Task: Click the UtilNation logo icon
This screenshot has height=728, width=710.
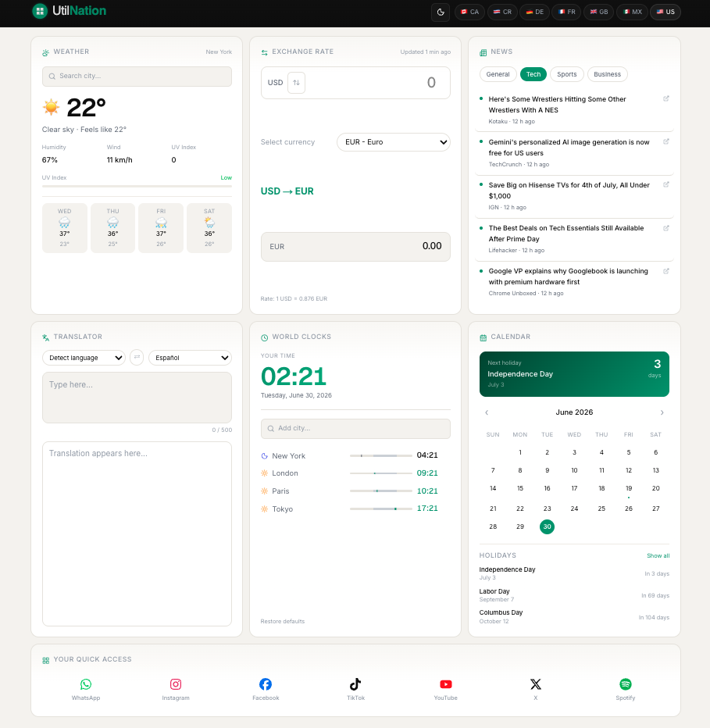Action: pos(40,11)
